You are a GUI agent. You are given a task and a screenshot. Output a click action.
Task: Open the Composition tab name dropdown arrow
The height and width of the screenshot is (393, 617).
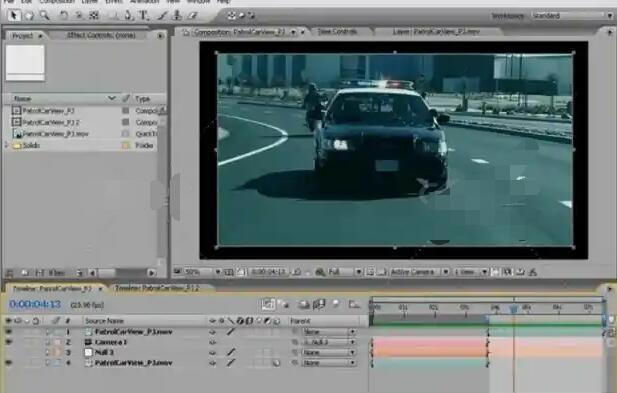click(x=293, y=33)
